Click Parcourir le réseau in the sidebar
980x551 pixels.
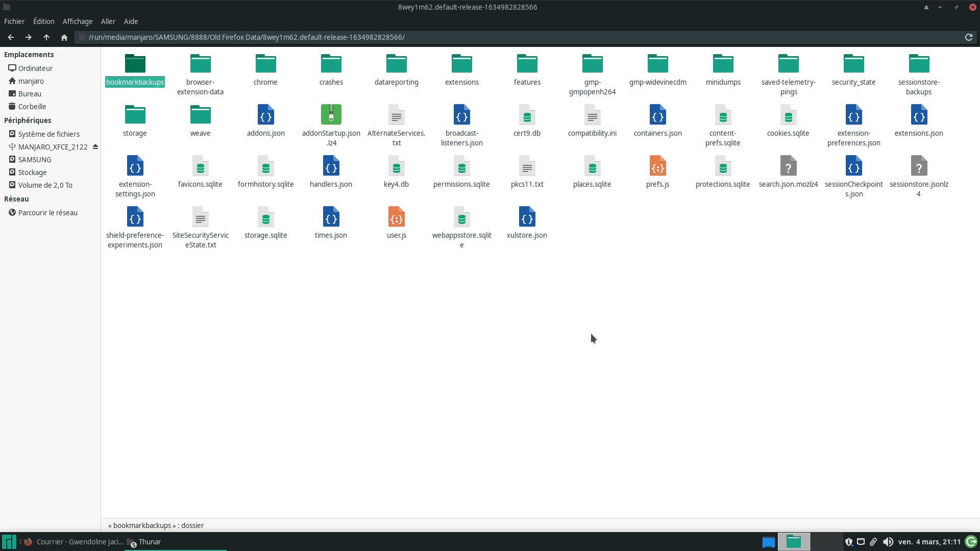point(48,213)
